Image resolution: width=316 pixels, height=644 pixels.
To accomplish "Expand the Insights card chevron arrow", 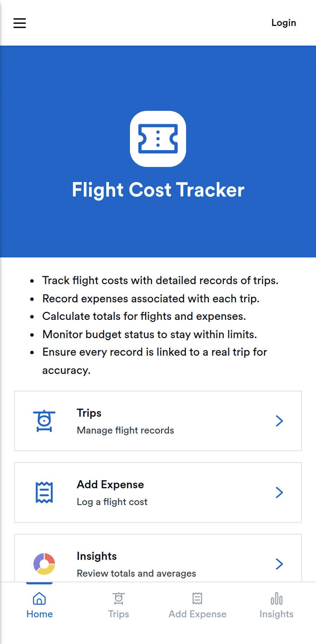I will (x=279, y=564).
